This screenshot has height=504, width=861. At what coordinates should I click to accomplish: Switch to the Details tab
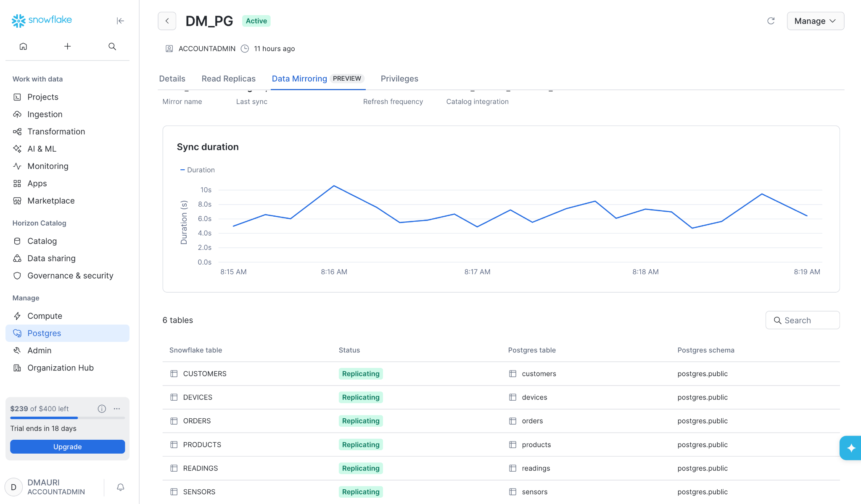172,79
